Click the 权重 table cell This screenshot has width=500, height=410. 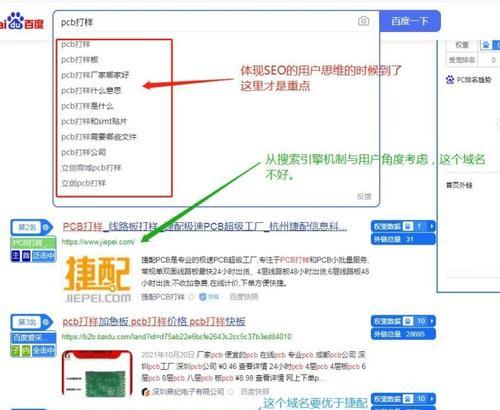click(462, 45)
